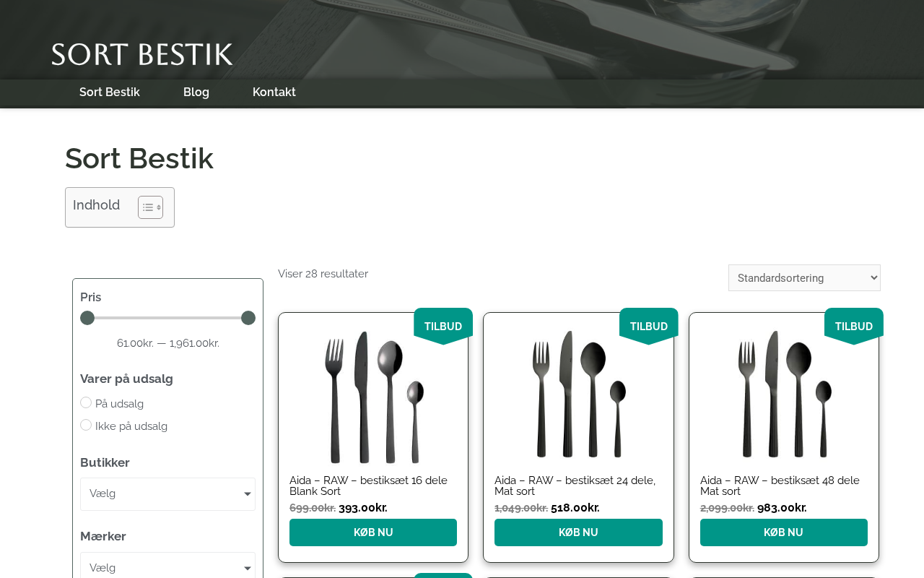
Task: Click KØB NU for 48 dele Mat sort
Action: click(x=784, y=532)
